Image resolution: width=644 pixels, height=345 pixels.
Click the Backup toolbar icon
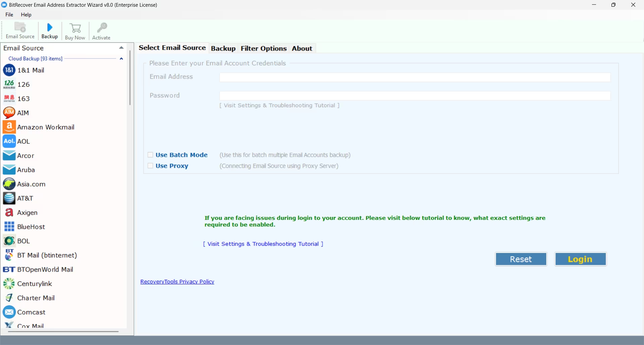pyautogui.click(x=50, y=27)
